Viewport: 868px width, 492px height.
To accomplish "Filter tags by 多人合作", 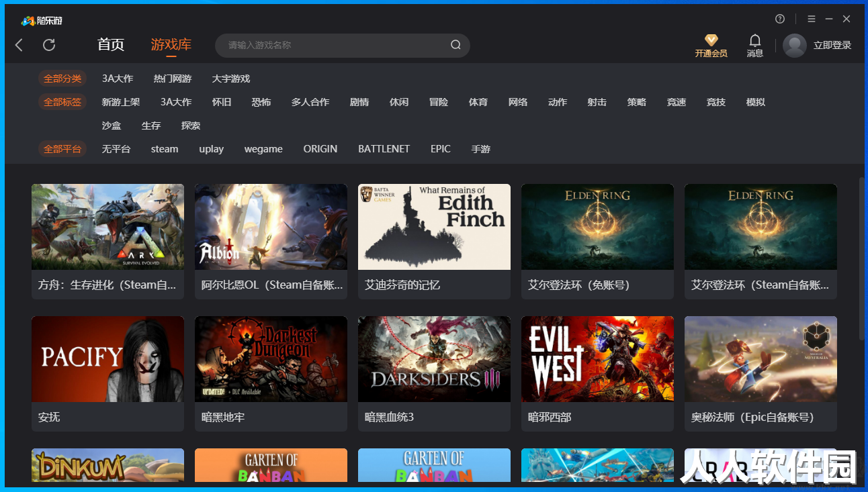I will 310,102.
